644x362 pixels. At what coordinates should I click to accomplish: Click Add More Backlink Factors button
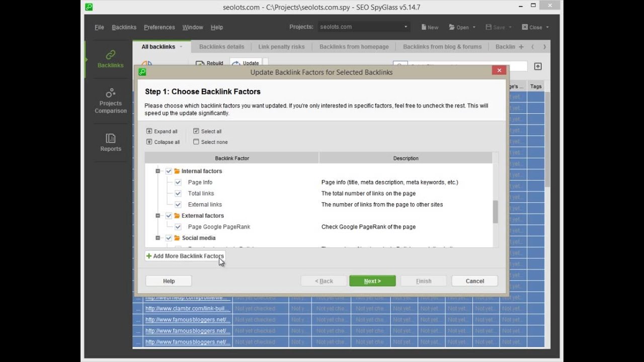185,256
